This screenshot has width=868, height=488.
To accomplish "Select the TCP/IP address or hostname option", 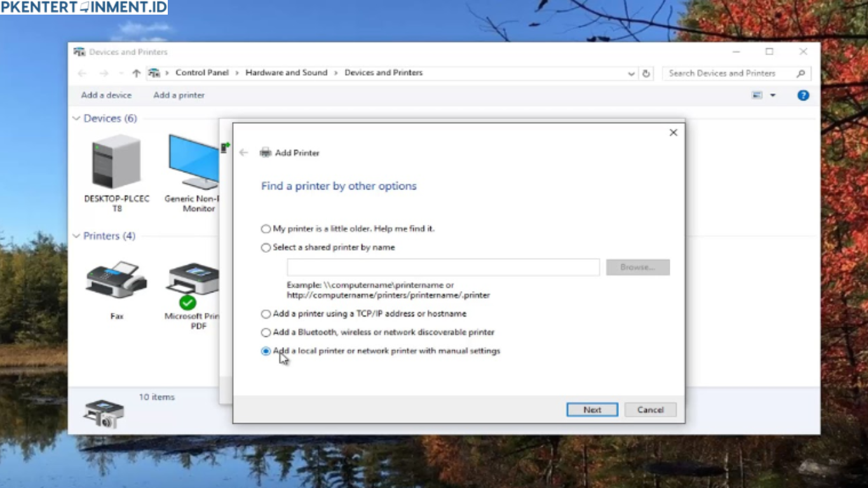I will pos(266,314).
